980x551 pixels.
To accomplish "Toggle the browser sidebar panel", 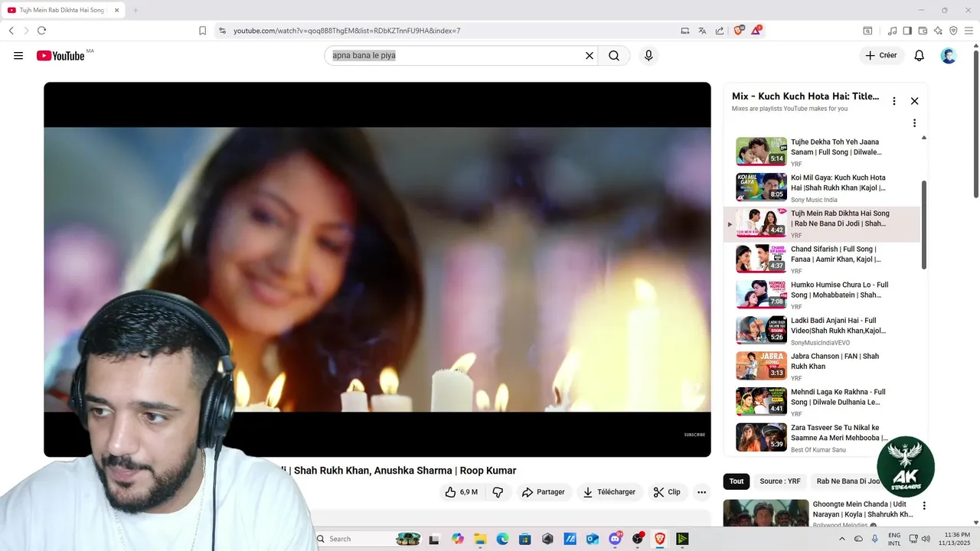I will (x=907, y=31).
